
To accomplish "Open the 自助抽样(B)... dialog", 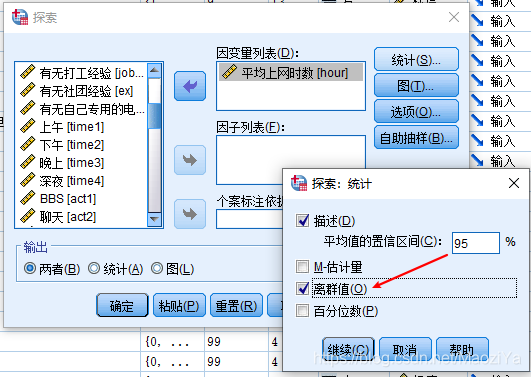I will (416, 138).
